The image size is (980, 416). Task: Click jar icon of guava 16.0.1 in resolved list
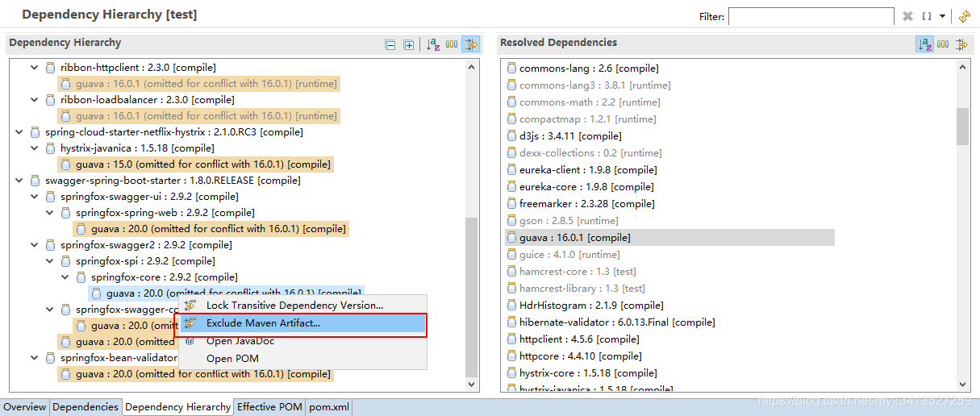pyautogui.click(x=511, y=238)
